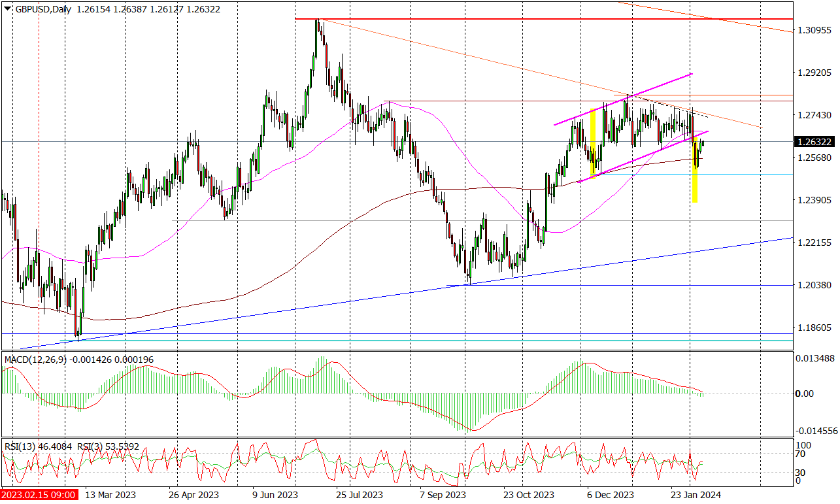Viewport: 840px width, 504px height.
Task: Click the highlighted current price tag 1.26322
Action: pos(815,142)
